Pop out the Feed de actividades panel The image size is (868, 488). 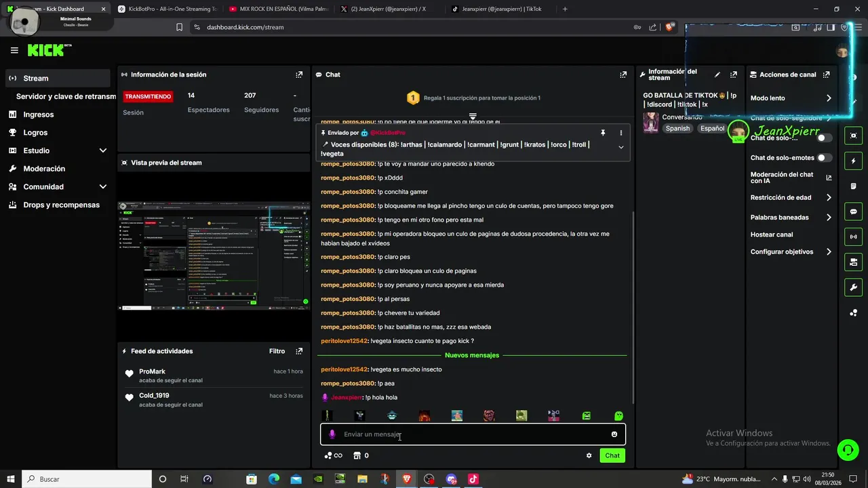coord(299,351)
